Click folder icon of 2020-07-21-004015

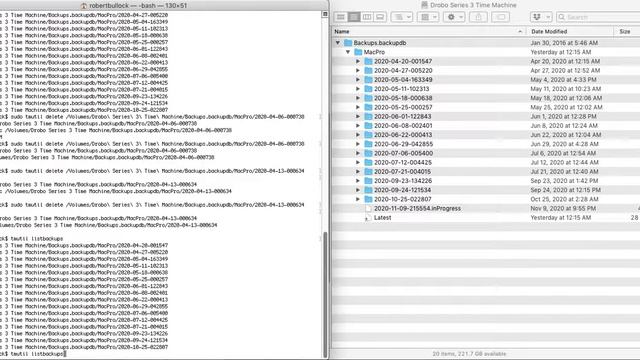coord(369,171)
